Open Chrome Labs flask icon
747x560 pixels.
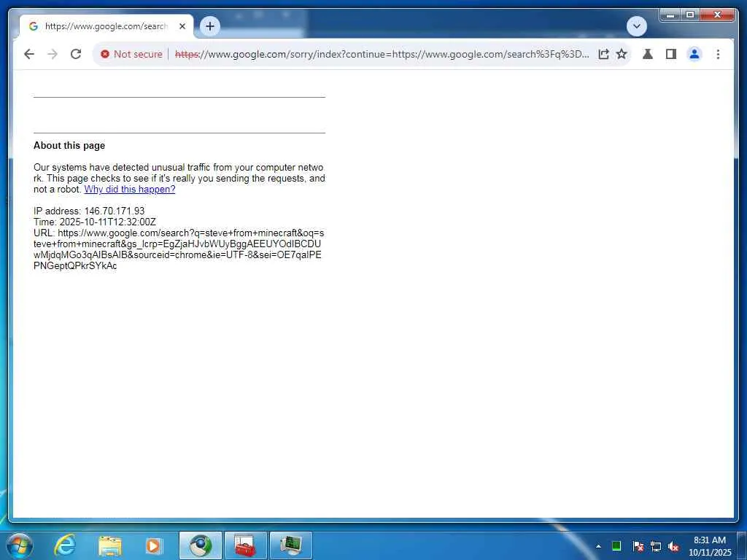648,54
